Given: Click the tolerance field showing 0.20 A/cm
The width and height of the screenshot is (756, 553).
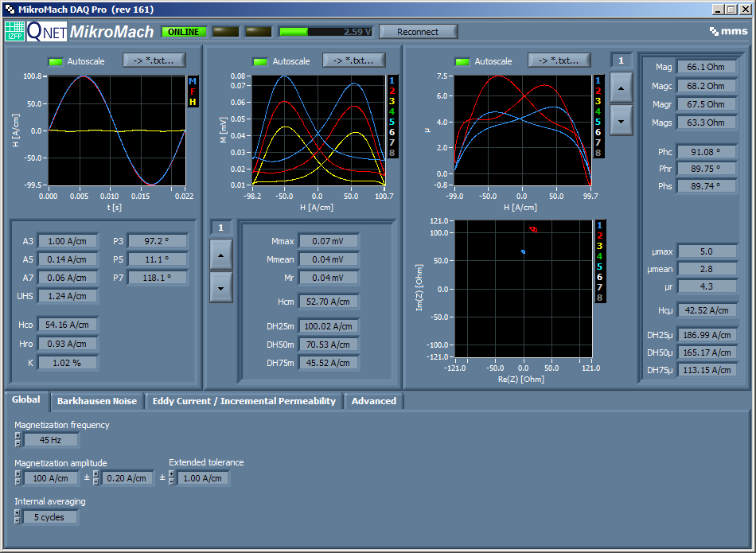Looking at the screenshot, I should pos(127,477).
